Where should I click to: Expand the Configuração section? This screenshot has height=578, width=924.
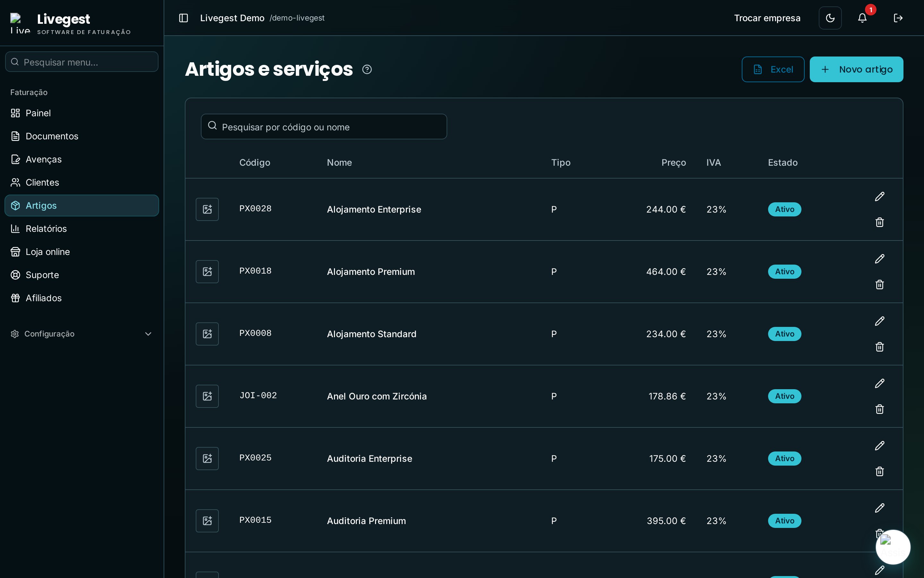82,334
